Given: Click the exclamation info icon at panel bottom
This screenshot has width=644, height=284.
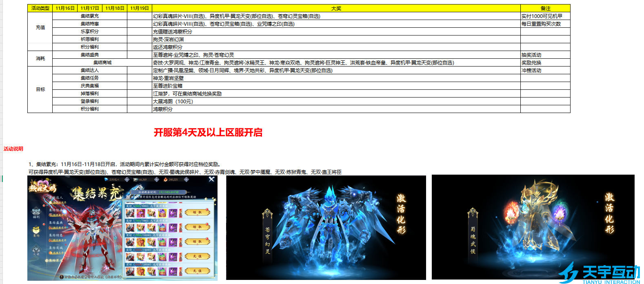Looking at the screenshot, I should point(61,277).
